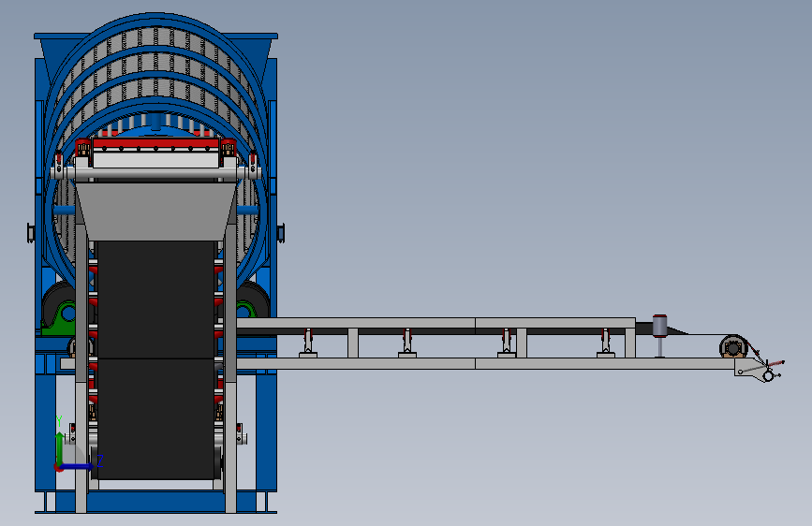Select the end pulley wheel of horizontal conveyor

(733, 346)
